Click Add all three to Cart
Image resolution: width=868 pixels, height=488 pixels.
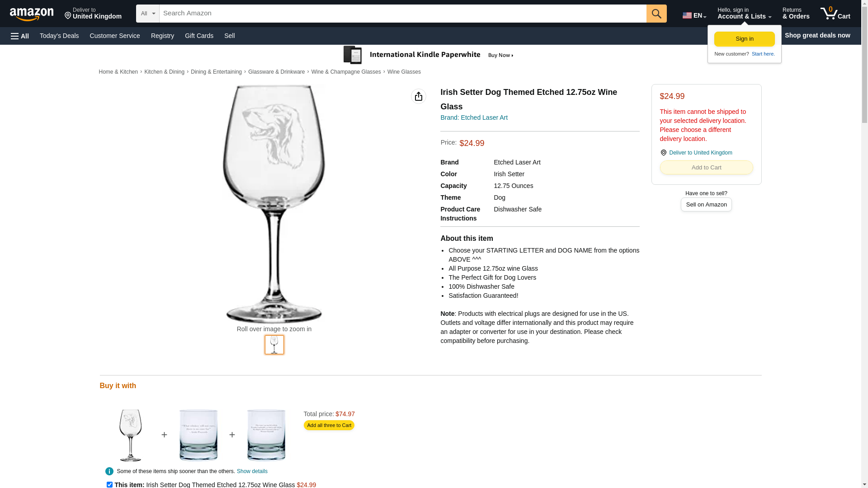point(329,425)
